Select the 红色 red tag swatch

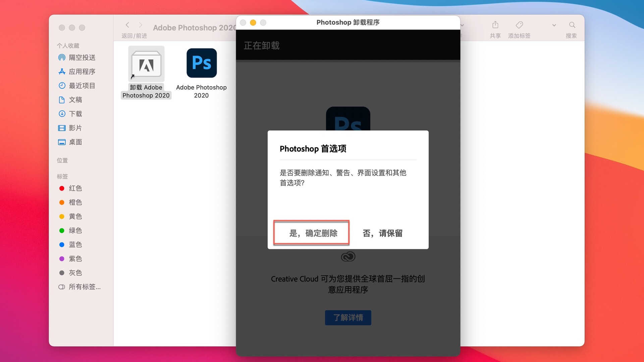pyautogui.click(x=75, y=188)
